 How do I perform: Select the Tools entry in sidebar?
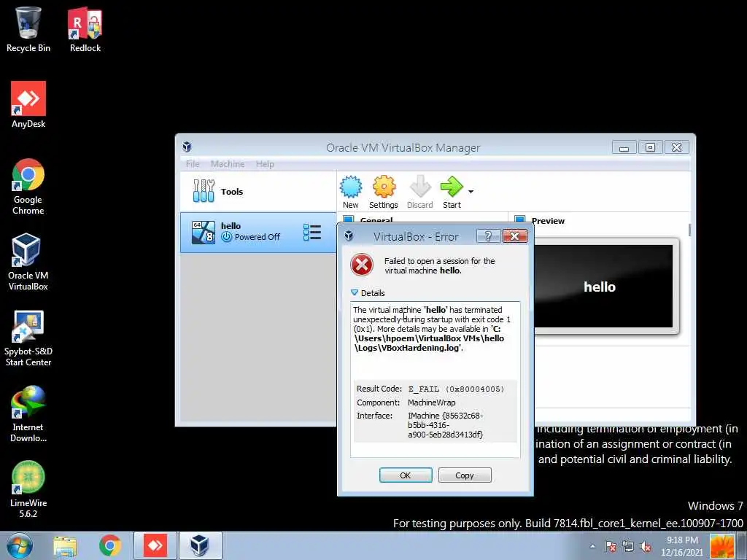point(258,192)
